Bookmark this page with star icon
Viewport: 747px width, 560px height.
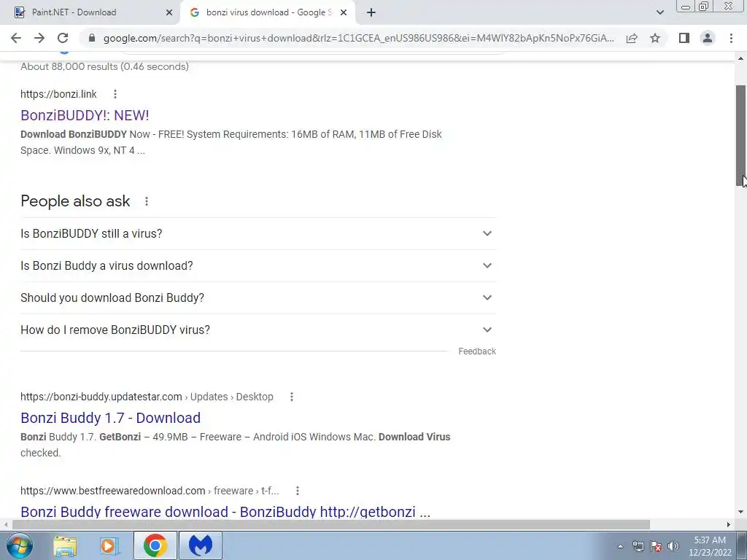(655, 38)
